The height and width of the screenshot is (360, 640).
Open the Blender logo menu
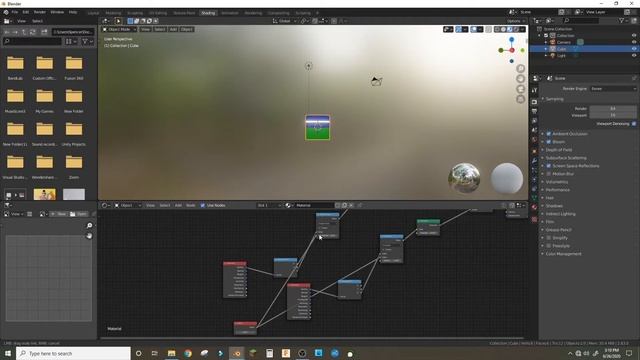6,12
